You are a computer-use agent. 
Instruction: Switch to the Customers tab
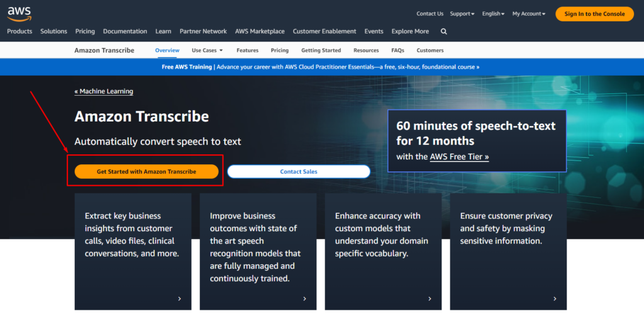[430, 50]
